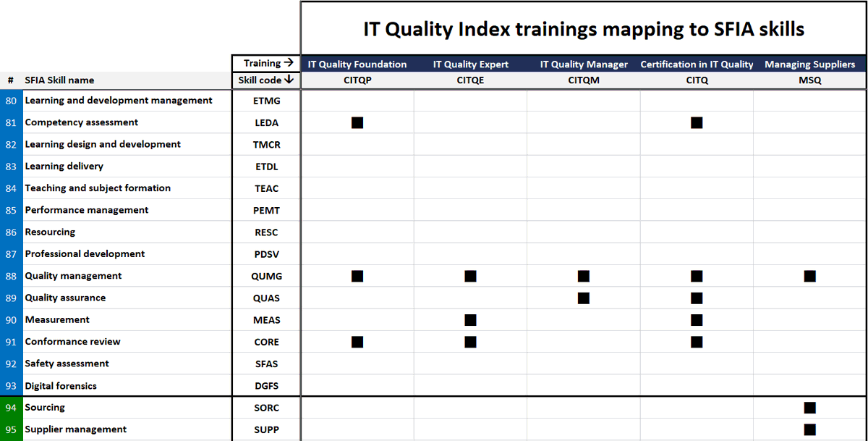
Task: Click the CORE marker in CITQP column
Action: pyautogui.click(x=357, y=341)
